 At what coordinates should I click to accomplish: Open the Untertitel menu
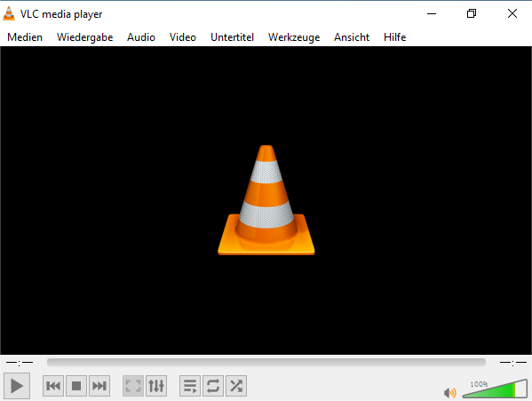point(232,37)
